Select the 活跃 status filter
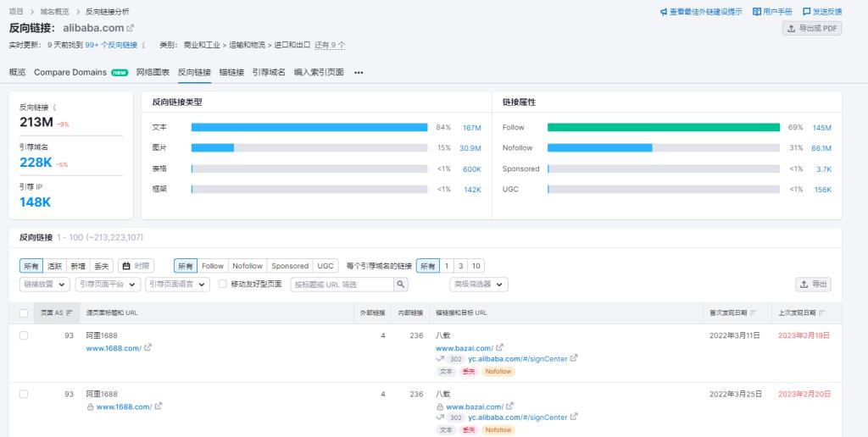The image size is (868, 437). [x=55, y=266]
